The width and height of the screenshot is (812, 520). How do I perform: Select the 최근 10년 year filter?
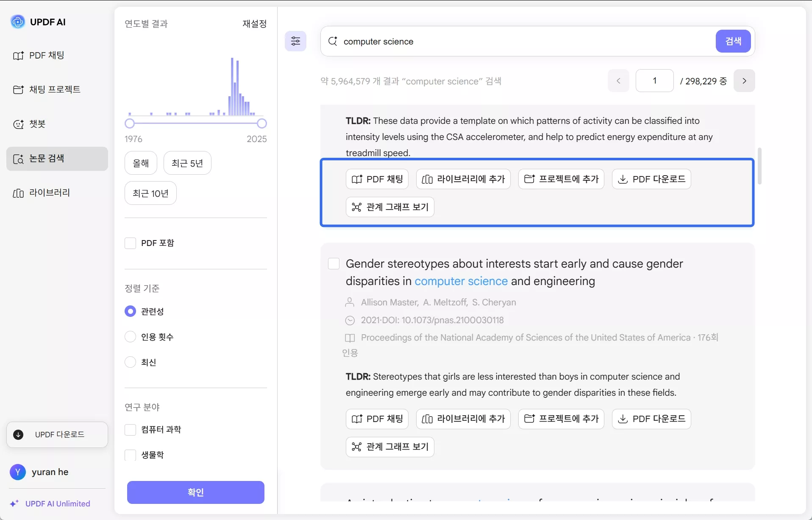coord(150,193)
